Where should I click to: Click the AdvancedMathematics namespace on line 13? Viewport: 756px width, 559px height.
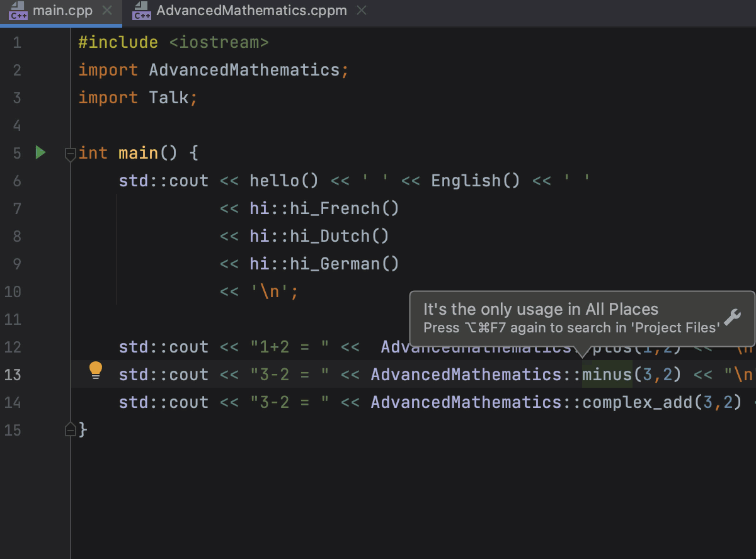[x=466, y=375]
